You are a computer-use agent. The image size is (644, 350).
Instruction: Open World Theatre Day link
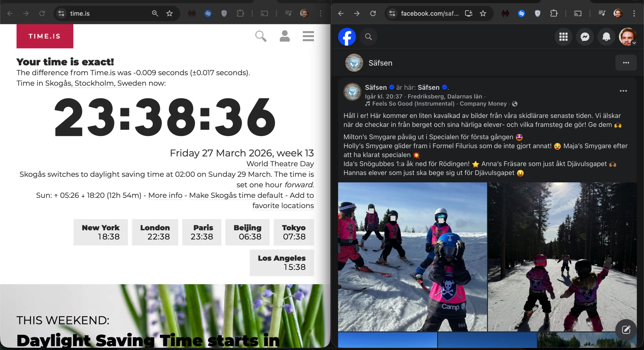coord(280,164)
